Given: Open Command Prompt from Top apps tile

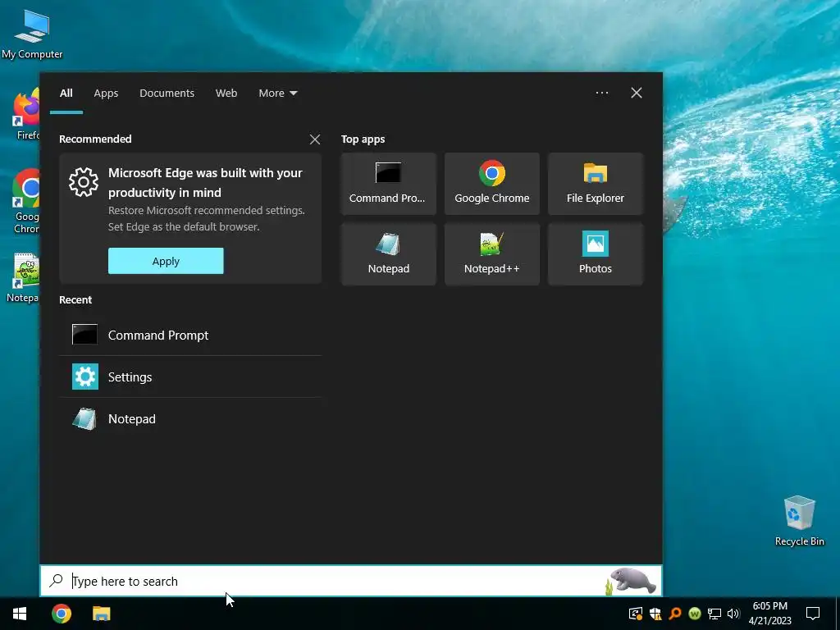Looking at the screenshot, I should (x=388, y=184).
